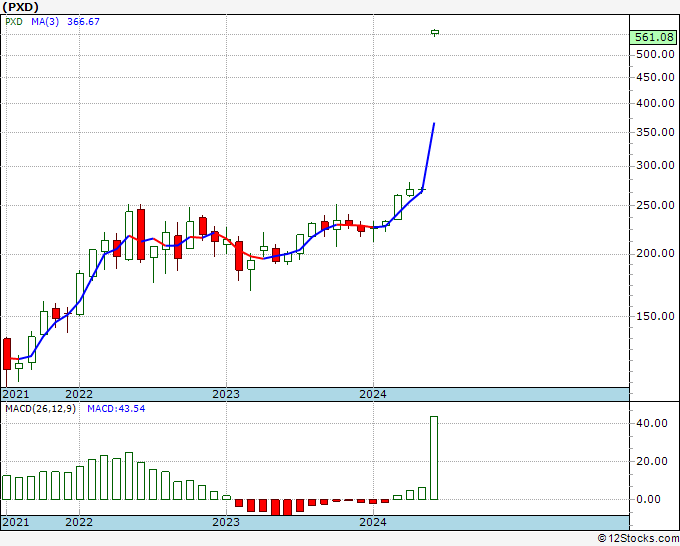Click the (PXD) chart title
Image resolution: width=680 pixels, height=546 pixels.
click(x=20, y=7)
